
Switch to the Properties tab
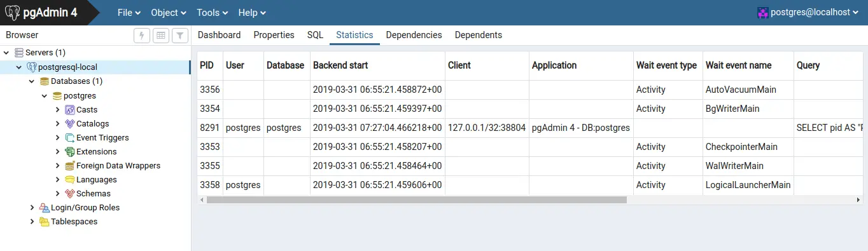[274, 35]
